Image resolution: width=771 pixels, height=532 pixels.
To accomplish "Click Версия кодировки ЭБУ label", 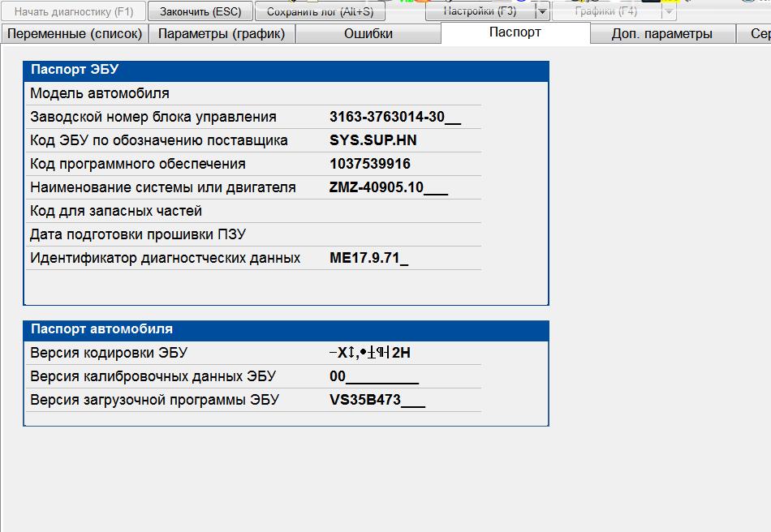I will [x=109, y=353].
